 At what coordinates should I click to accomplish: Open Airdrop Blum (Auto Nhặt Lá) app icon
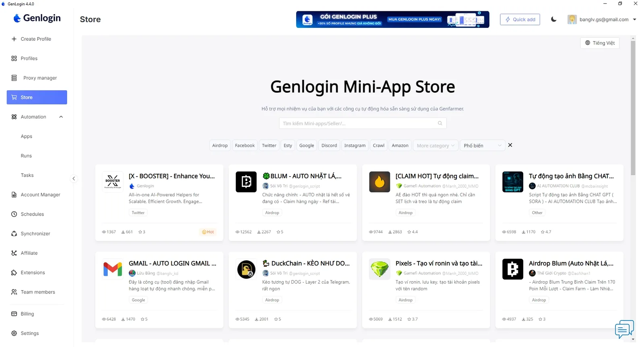(x=513, y=269)
